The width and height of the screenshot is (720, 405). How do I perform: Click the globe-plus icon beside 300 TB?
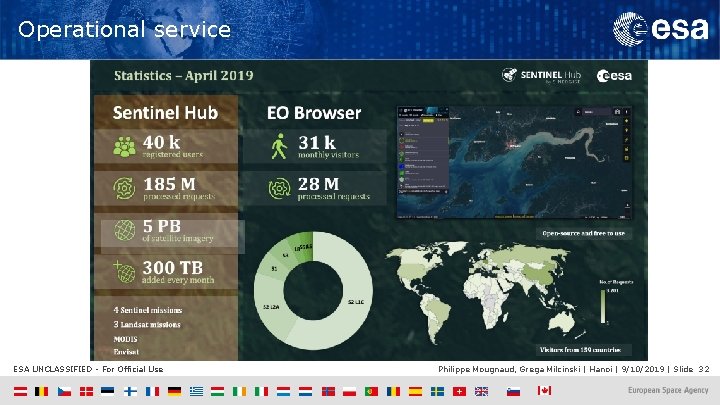tap(124, 272)
